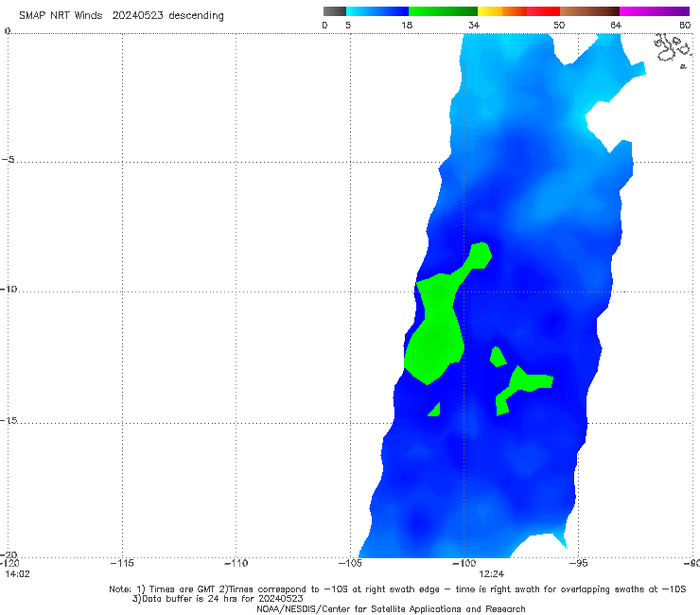This screenshot has height=615, width=700.
Task: Click the latitude axis label "-5"
Action: (9, 160)
